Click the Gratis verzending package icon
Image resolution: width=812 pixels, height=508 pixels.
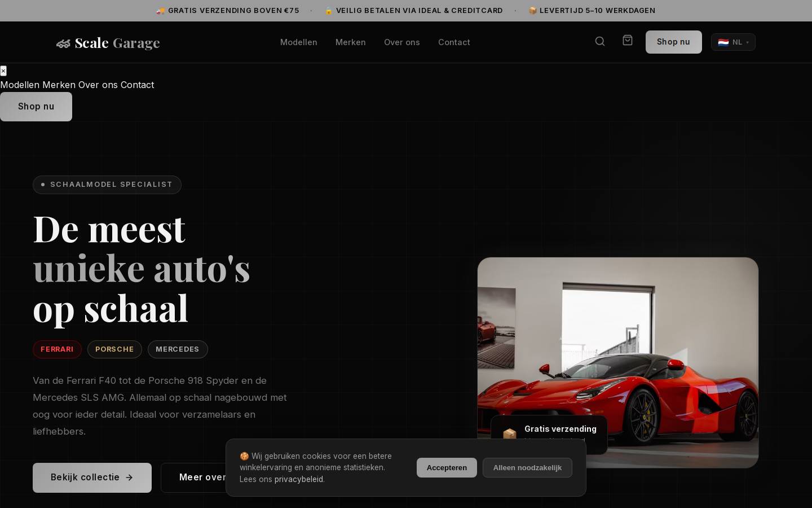(x=510, y=434)
